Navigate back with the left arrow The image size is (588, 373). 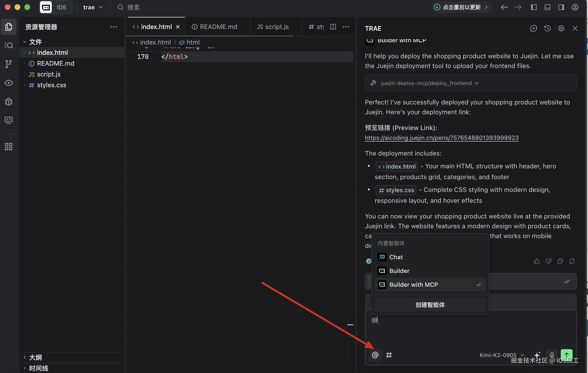coord(504,7)
